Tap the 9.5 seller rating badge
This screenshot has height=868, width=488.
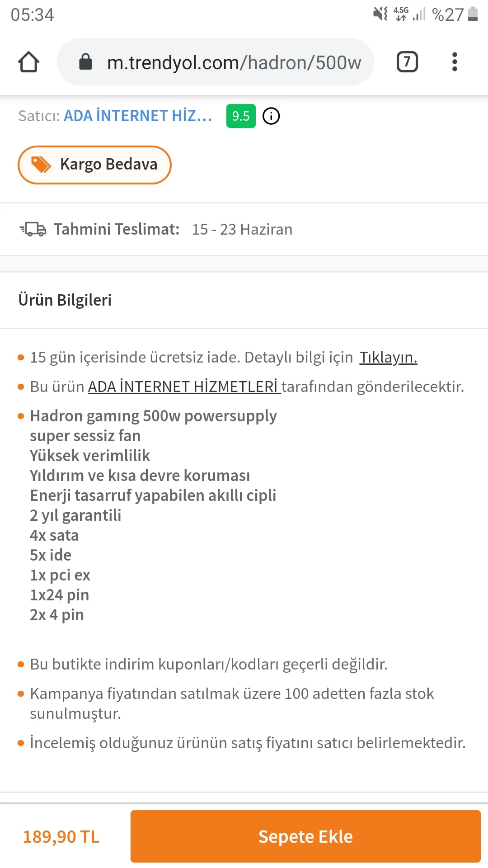(x=241, y=116)
